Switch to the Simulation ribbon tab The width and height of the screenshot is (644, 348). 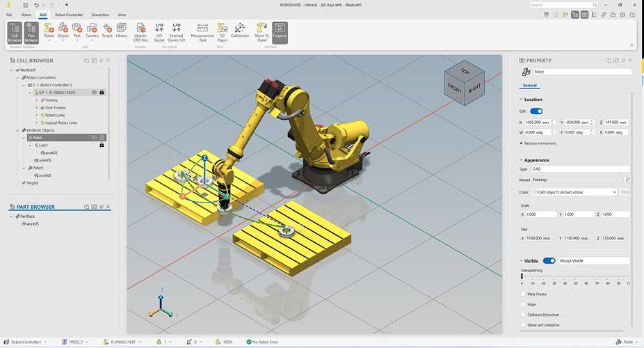pyautogui.click(x=100, y=15)
